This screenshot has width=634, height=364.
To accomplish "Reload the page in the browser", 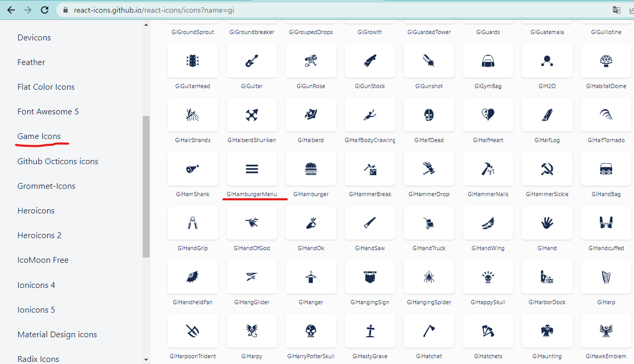I will click(x=45, y=10).
